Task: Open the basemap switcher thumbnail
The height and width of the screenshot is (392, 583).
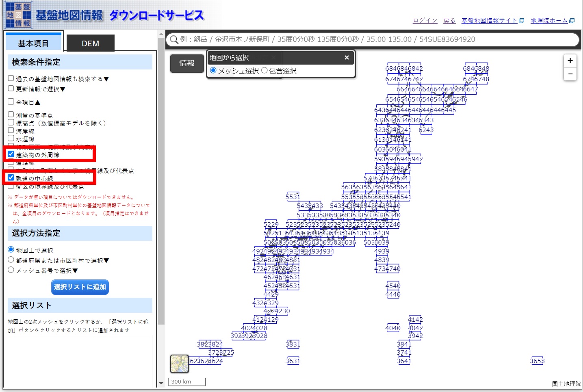Action: 179,364
